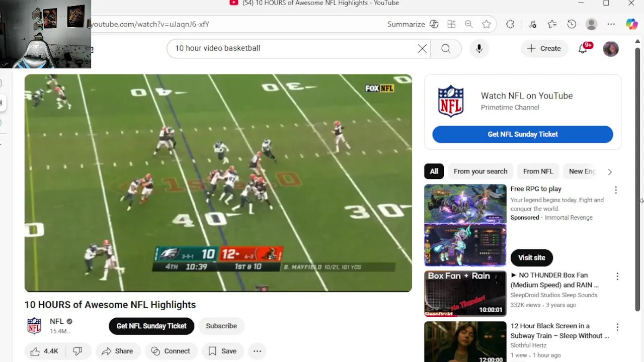Click the Create button
Screen dimensions: 644x362
coord(544,48)
